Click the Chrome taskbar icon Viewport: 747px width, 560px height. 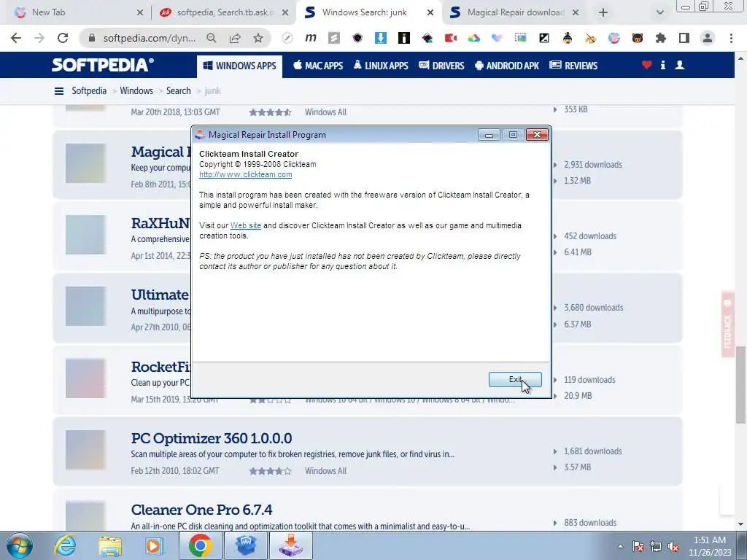[x=200, y=545]
